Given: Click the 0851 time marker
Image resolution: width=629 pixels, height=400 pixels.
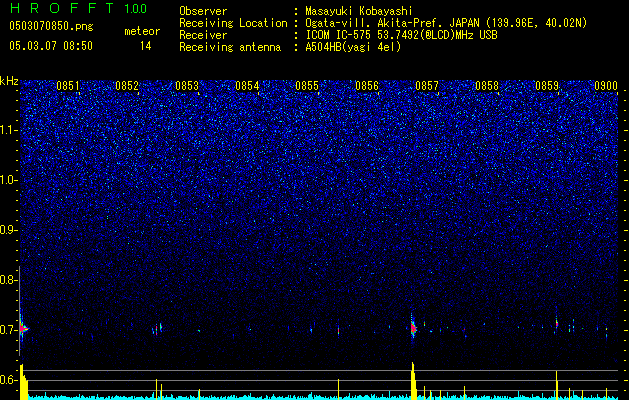Looking at the screenshot, I should tap(68, 86).
